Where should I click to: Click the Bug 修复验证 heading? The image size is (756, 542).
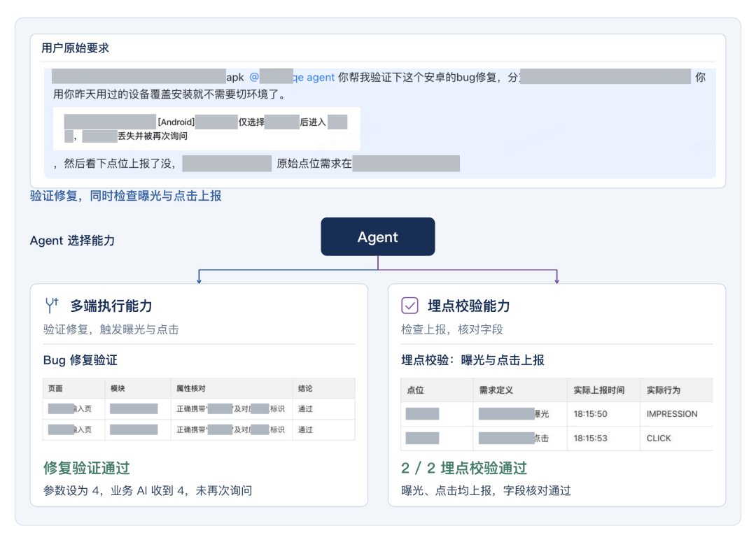80,360
